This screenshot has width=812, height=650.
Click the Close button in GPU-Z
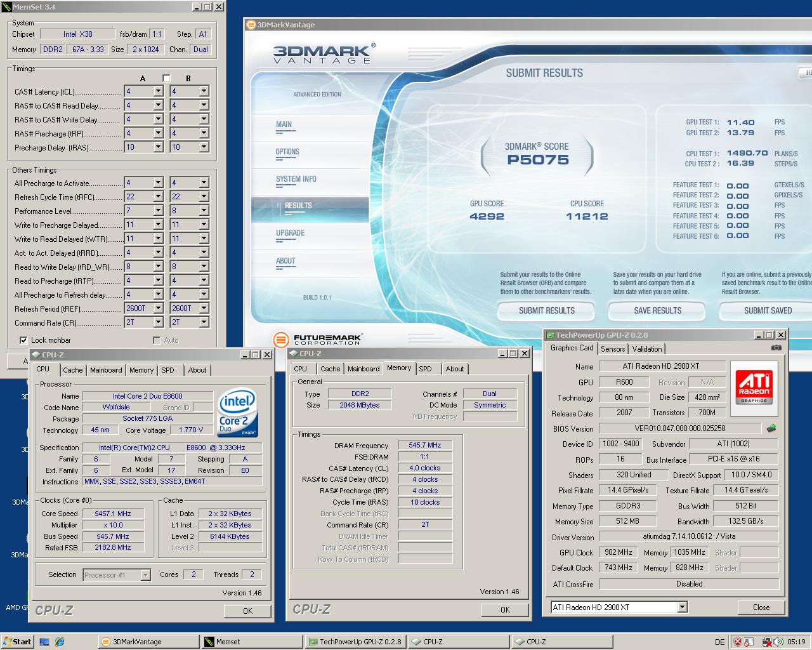(x=761, y=607)
